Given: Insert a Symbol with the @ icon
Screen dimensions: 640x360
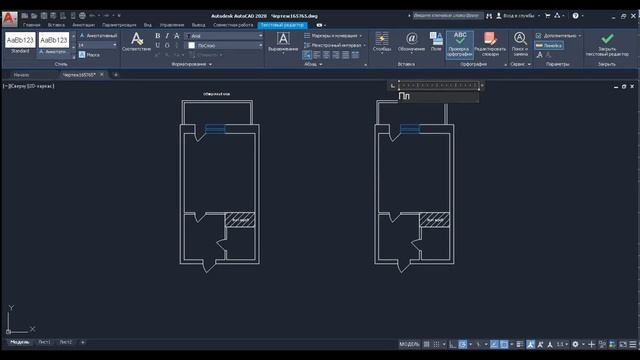Looking at the screenshot, I should pos(411,42).
